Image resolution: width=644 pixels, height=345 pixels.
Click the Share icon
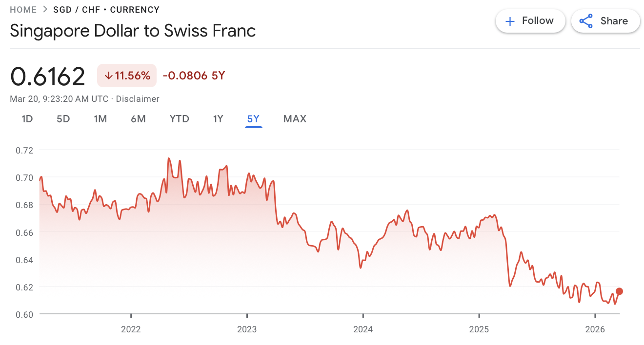point(585,21)
